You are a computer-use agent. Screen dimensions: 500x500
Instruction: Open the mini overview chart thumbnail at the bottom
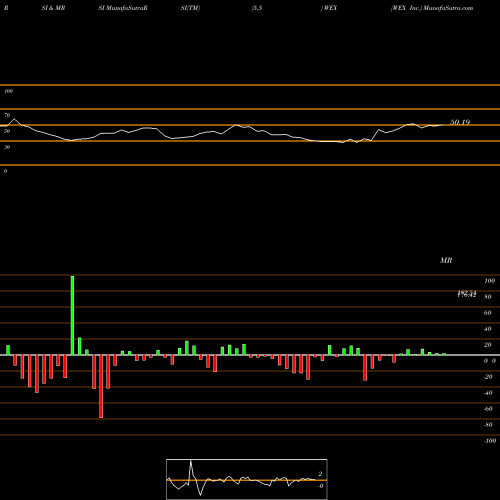pos(247,479)
